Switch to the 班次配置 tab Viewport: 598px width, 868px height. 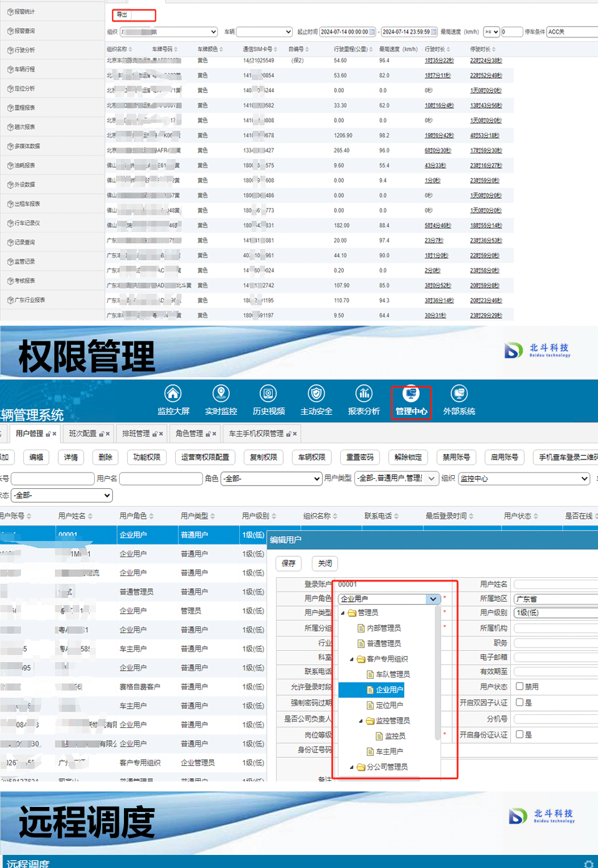[83, 433]
